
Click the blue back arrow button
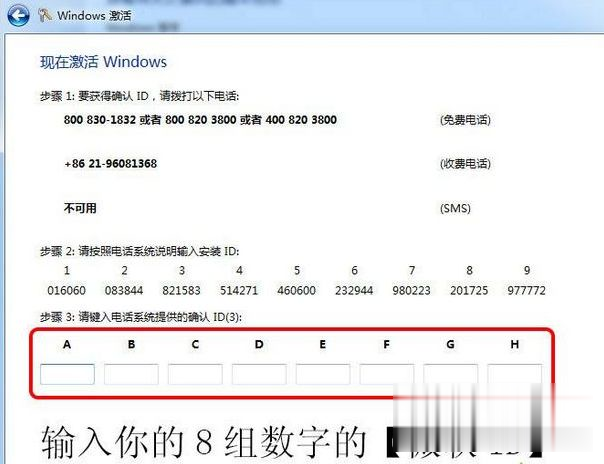click(18, 16)
